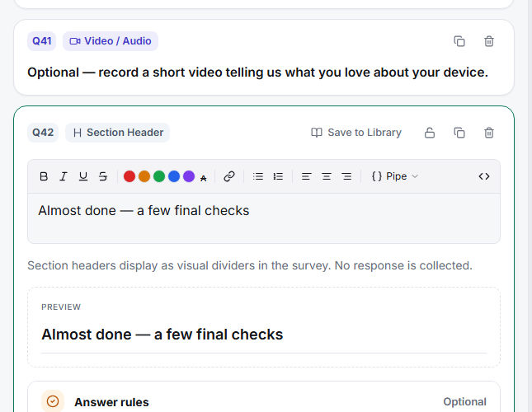This screenshot has width=532, height=412.
Task: Click the Video / Audio type badge
Action: 111,41
